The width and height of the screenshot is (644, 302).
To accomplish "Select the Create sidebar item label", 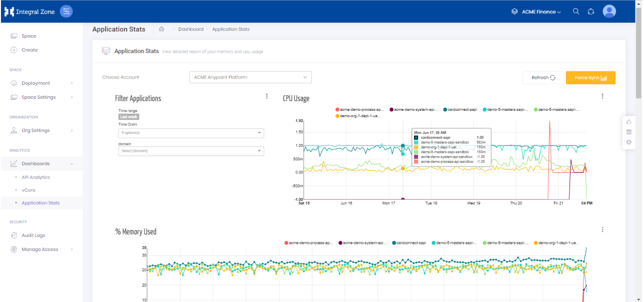I will click(29, 50).
